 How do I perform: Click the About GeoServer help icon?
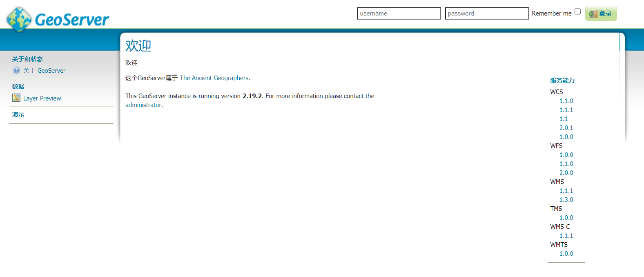[x=16, y=70]
